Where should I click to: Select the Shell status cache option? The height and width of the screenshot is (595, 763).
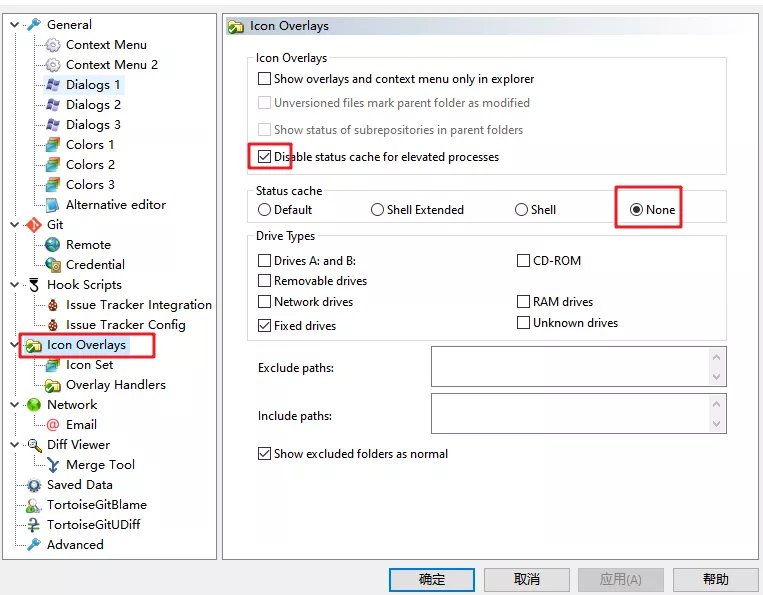(521, 210)
